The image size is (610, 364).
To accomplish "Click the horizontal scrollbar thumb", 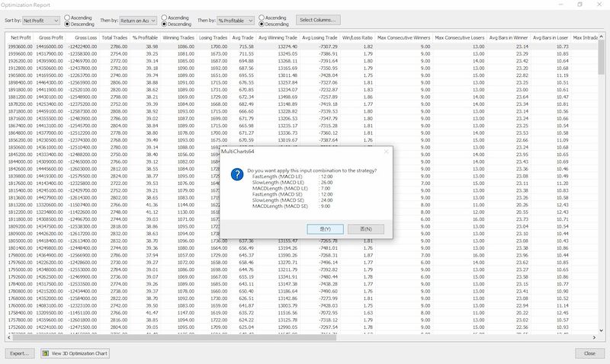I will click(175, 337).
